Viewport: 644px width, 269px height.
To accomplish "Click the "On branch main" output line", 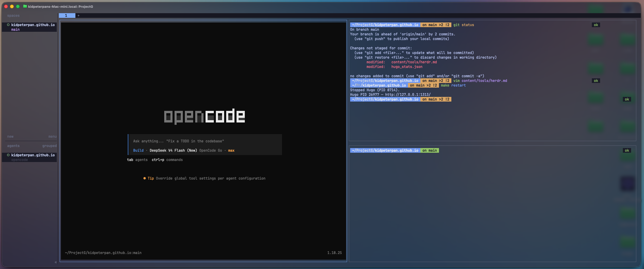I will [365, 29].
